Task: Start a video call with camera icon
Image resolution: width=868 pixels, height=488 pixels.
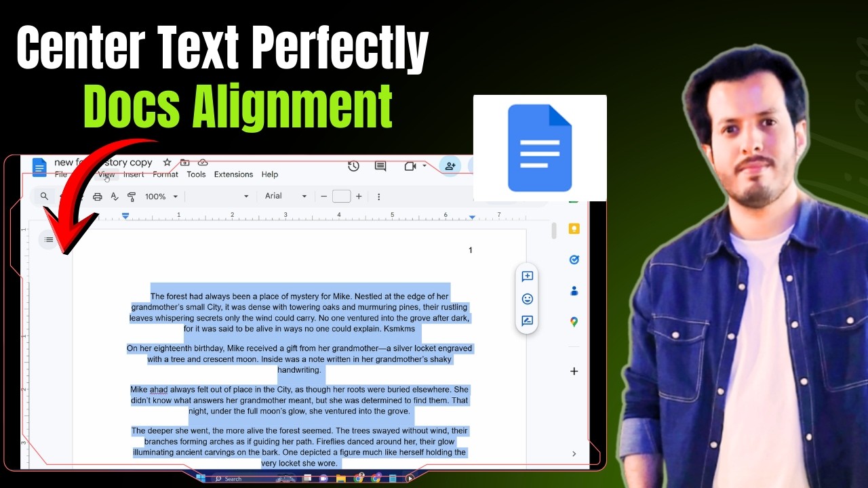Action: (410, 166)
